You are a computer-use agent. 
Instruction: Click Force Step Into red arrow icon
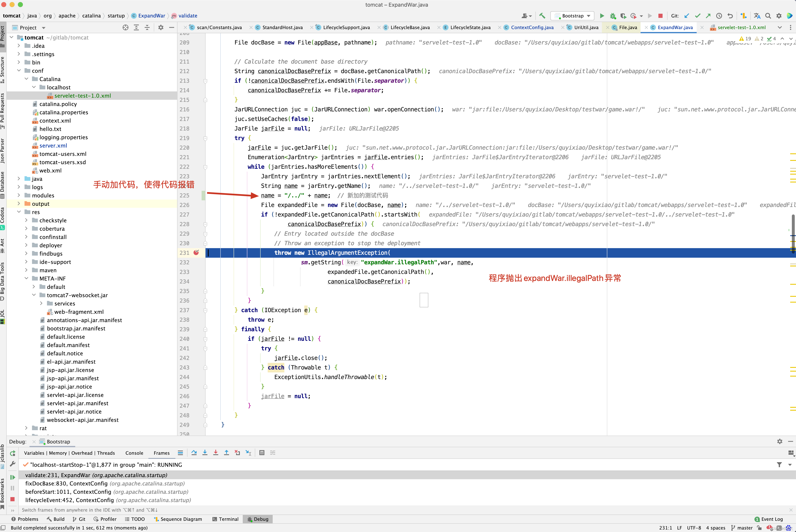pyautogui.click(x=216, y=453)
